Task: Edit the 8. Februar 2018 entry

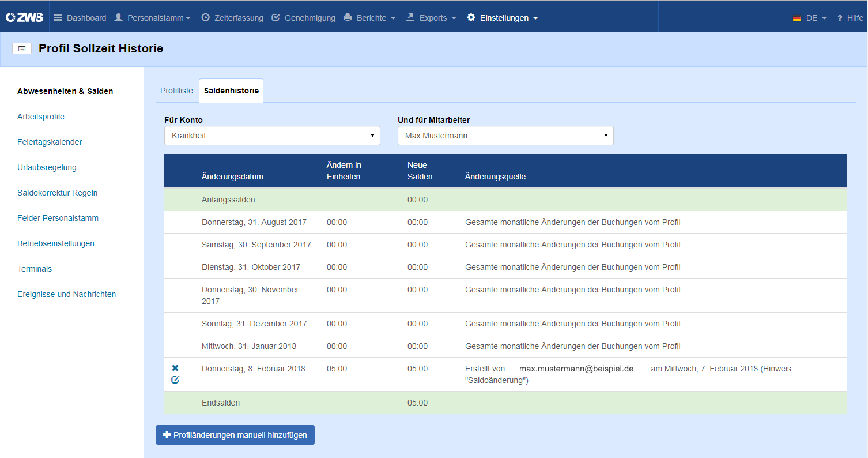Action: 175,380
